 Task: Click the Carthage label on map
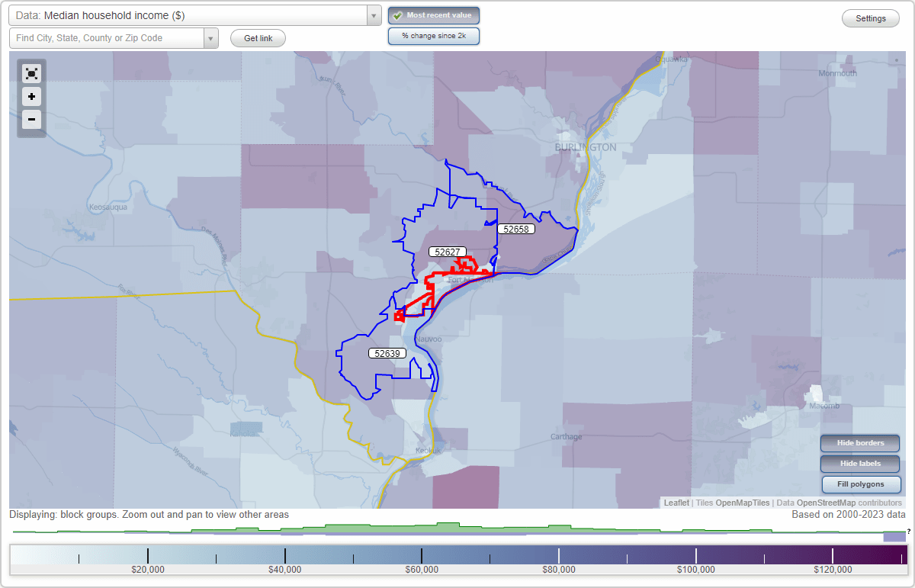[567, 437]
